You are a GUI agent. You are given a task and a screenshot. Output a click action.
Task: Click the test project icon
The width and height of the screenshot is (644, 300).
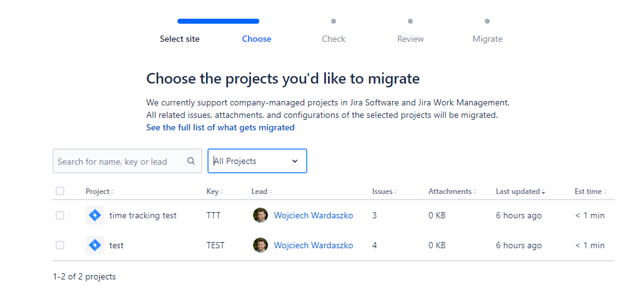(x=95, y=245)
